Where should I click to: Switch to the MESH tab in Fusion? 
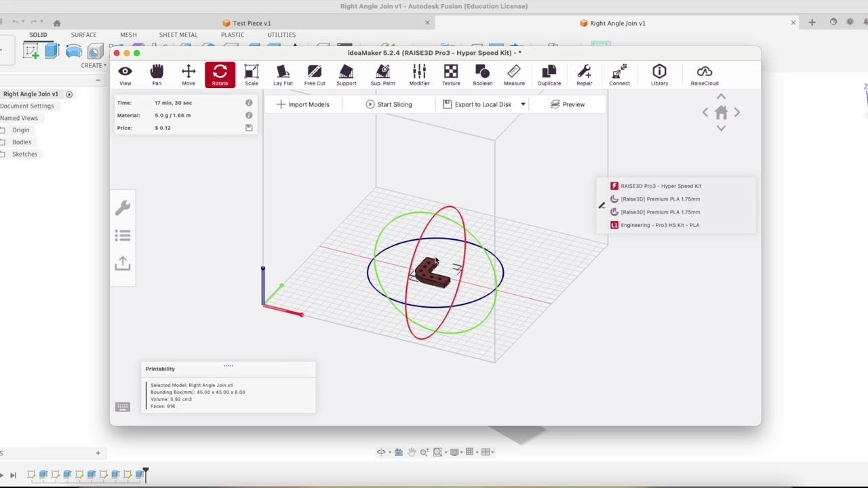coord(128,35)
